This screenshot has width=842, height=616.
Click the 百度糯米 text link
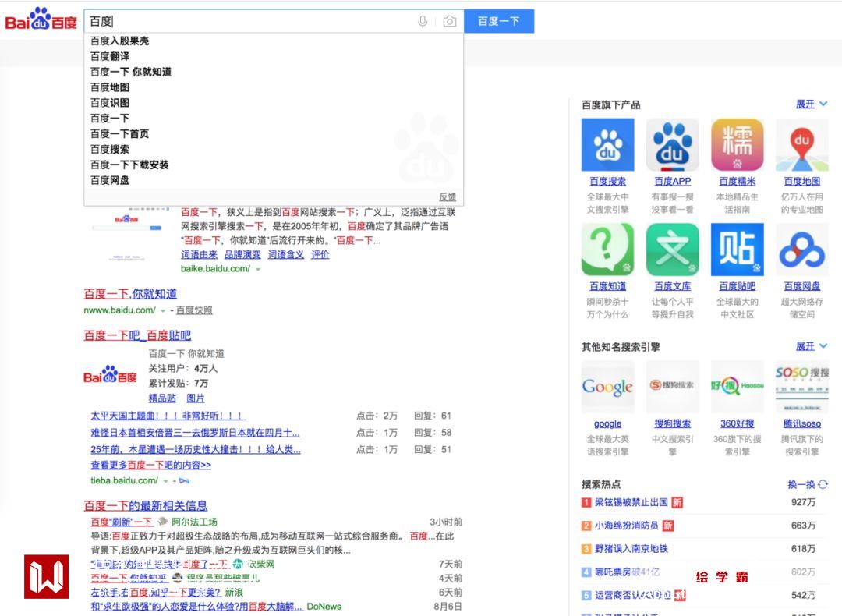(738, 182)
